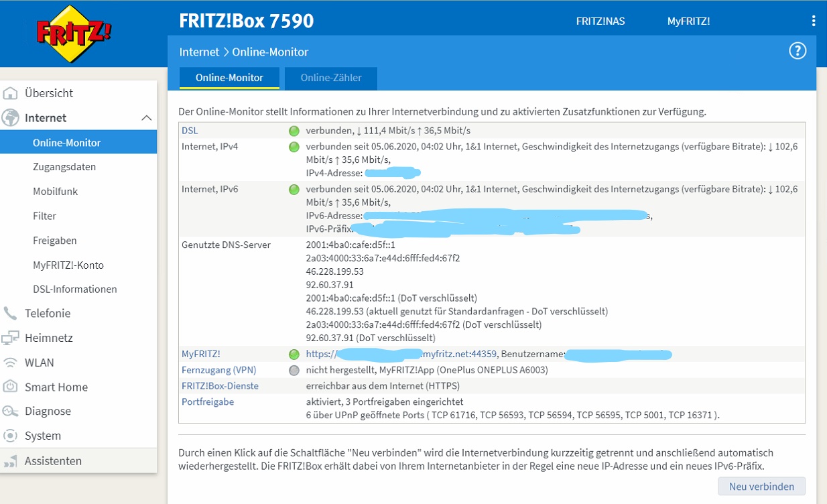Click the Fernzugang (VPN) link
The image size is (827, 504).
pos(219,370)
